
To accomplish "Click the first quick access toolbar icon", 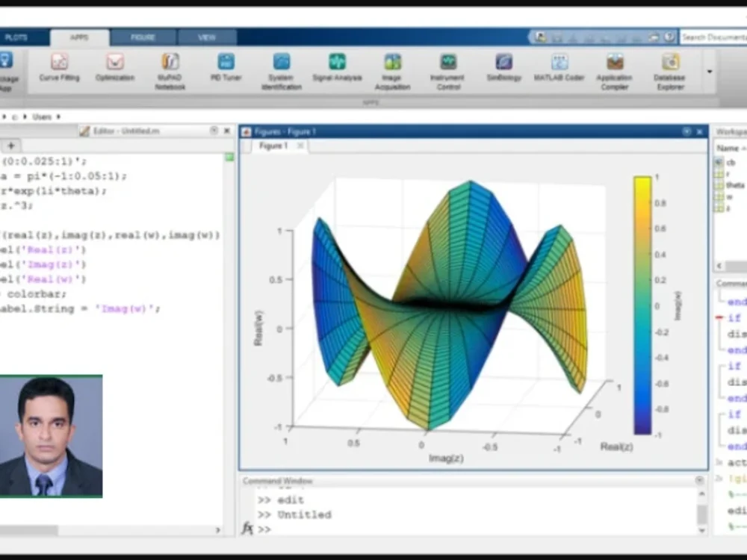I will point(540,37).
